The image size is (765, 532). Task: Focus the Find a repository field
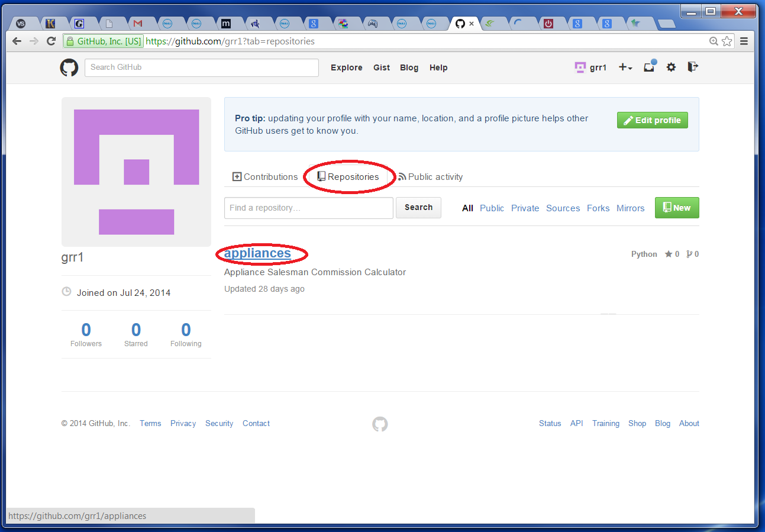[x=309, y=208]
